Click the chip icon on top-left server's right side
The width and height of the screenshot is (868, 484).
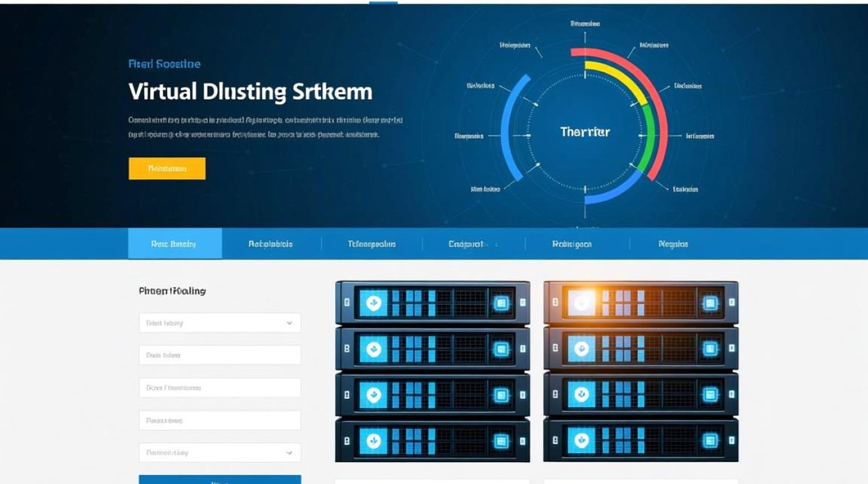[x=501, y=303]
